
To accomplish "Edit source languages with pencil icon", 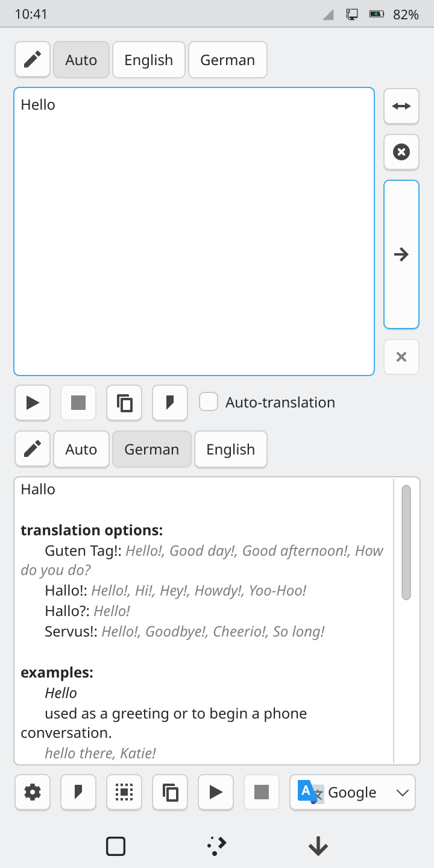I will pos(33,60).
